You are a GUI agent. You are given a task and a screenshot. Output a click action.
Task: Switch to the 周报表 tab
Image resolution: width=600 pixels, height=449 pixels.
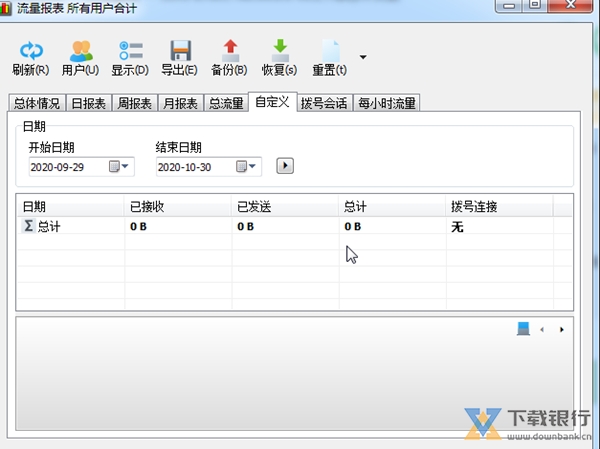[x=134, y=103]
